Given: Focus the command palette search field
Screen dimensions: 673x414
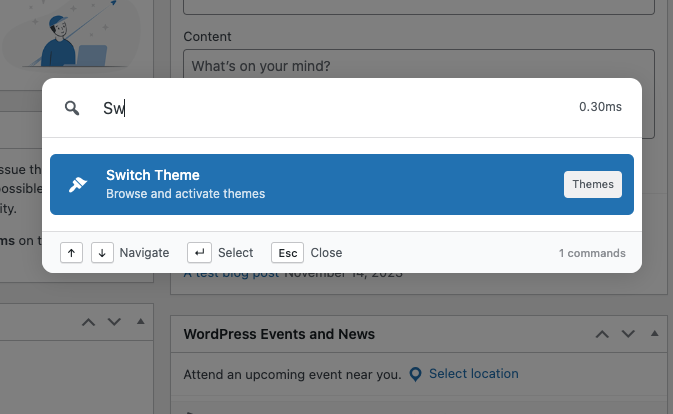Looking at the screenshot, I should pyautogui.click(x=330, y=108).
